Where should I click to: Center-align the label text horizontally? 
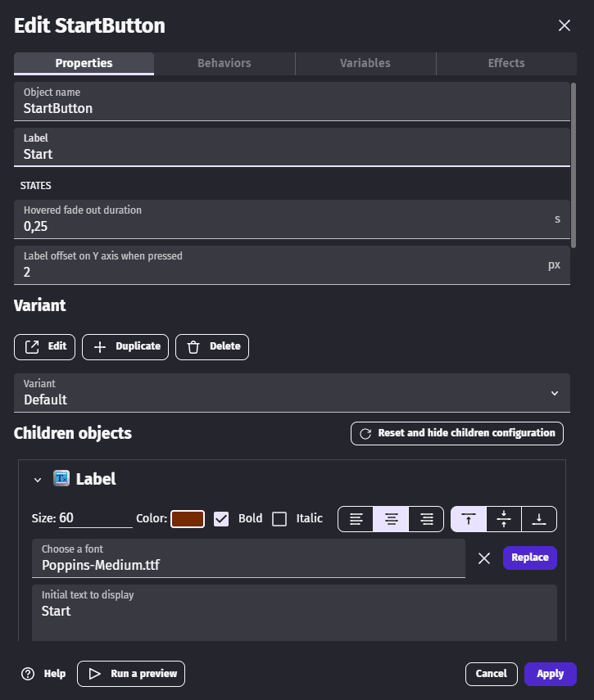(x=392, y=519)
